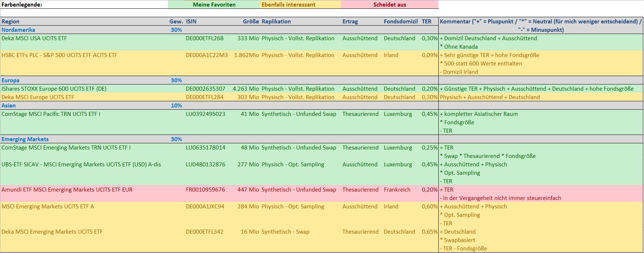Select the Deka MSCI USA UCITS ETF name
The height and width of the screenshot is (253, 644).
point(34,38)
